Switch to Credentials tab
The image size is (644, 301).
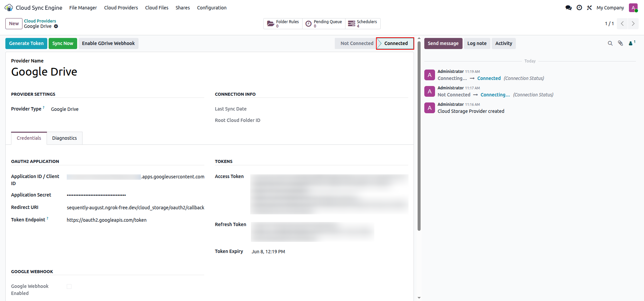29,138
